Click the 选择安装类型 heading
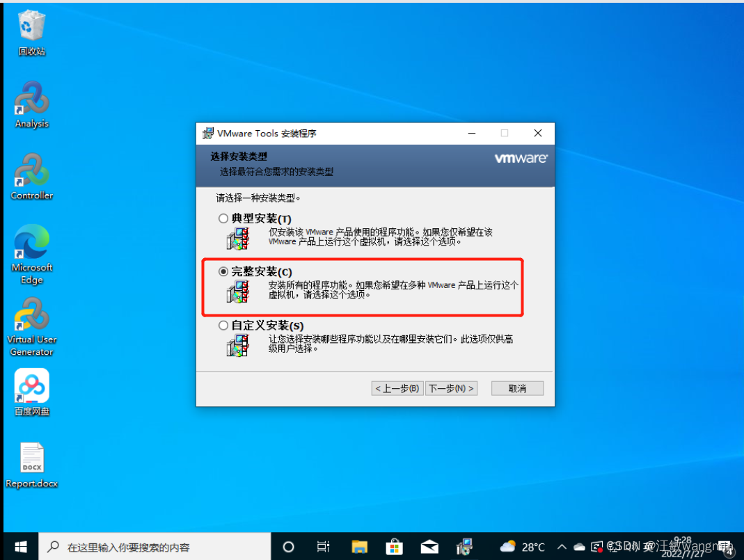This screenshot has height=560, width=744. click(x=239, y=157)
